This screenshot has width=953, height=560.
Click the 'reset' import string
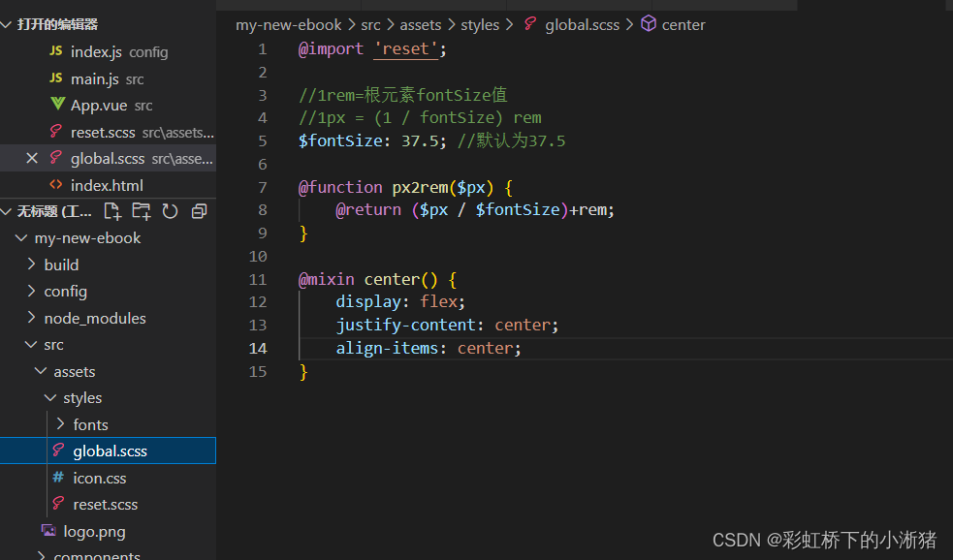(405, 49)
